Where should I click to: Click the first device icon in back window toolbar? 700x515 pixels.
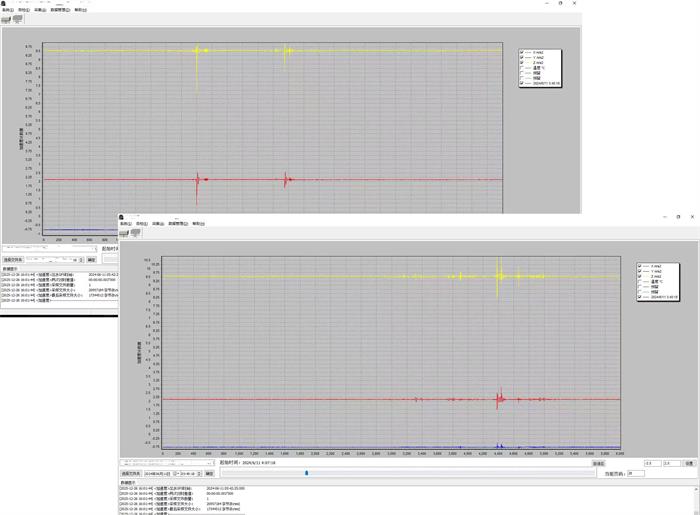(x=6, y=19)
